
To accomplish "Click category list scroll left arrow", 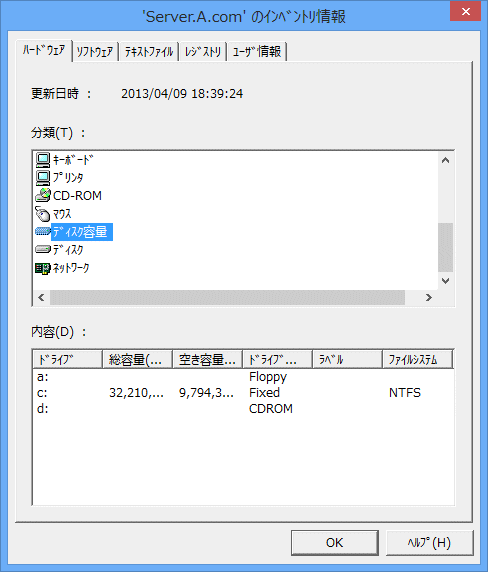I will click(x=41, y=297).
